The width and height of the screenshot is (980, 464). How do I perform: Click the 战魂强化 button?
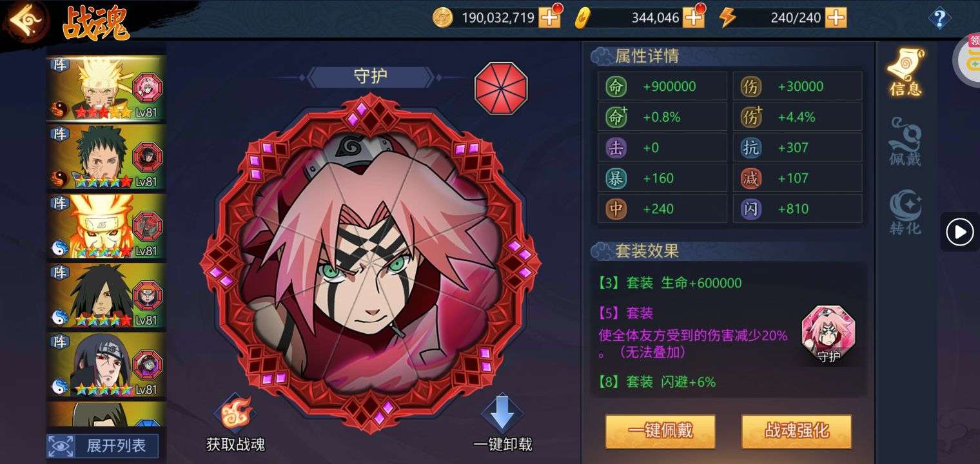(796, 431)
